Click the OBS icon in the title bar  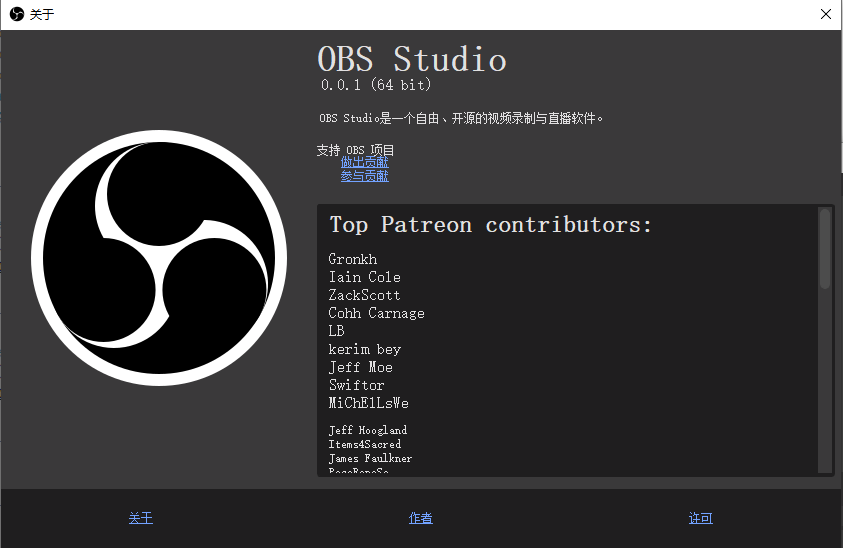click(x=17, y=14)
